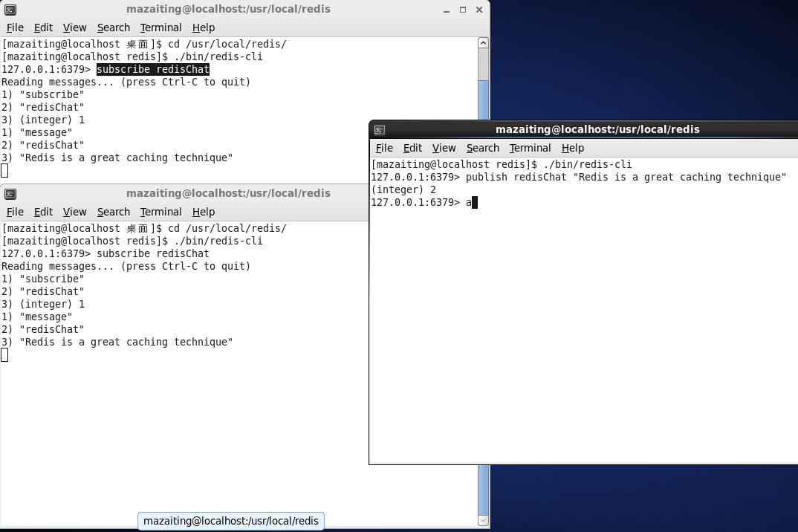Click '"message"' line in lower-left terminal
798x532 pixels.
point(37,317)
